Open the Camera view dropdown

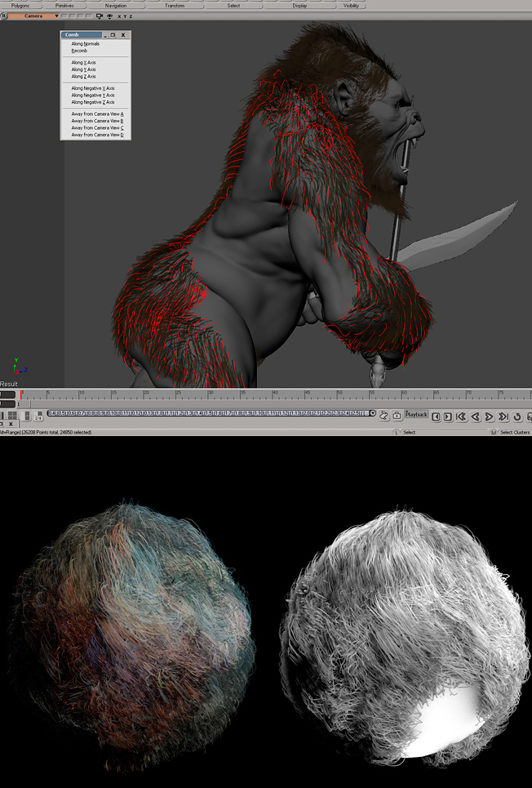click(x=33, y=16)
